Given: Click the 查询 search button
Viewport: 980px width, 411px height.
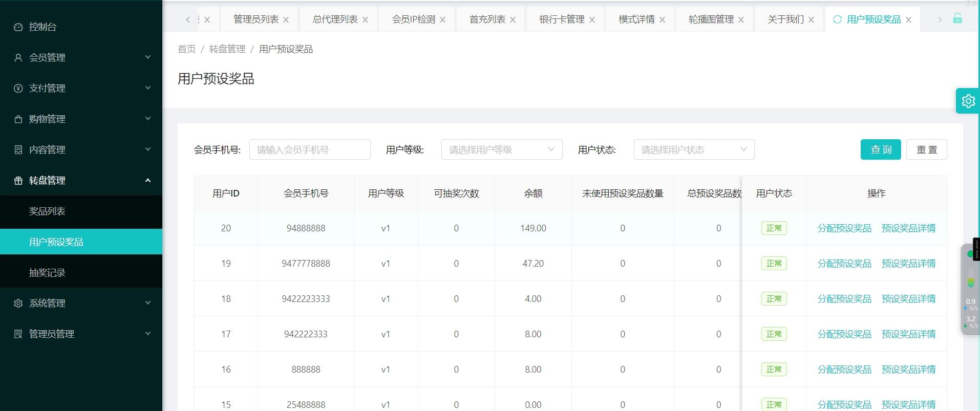Looking at the screenshot, I should tap(880, 149).
